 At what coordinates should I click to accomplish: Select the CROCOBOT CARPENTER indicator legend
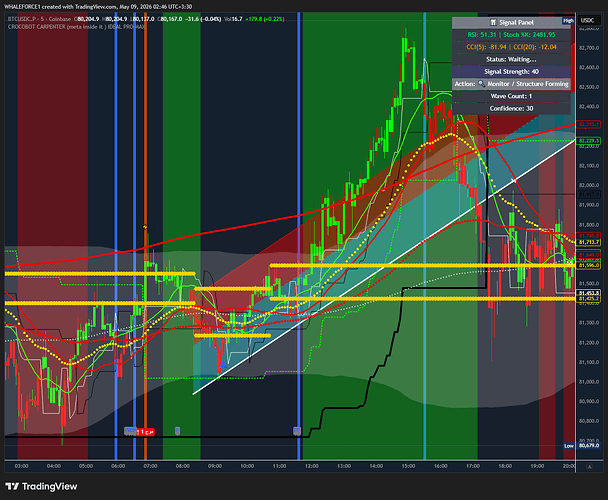[76, 27]
